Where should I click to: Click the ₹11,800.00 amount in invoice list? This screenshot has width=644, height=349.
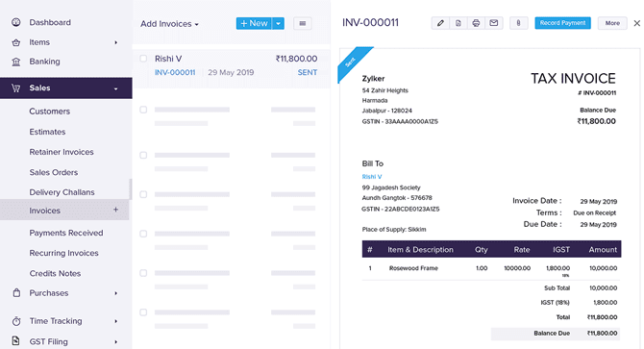[x=296, y=59]
